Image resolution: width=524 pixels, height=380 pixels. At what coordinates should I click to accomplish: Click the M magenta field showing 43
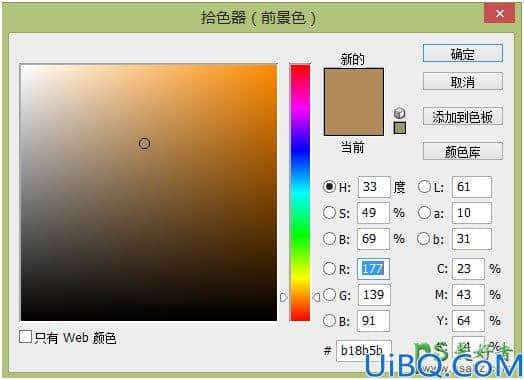click(469, 295)
